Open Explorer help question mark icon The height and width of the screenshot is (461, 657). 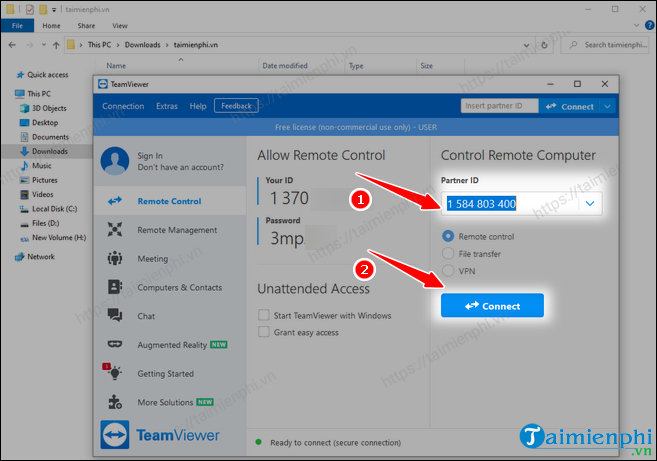649,25
